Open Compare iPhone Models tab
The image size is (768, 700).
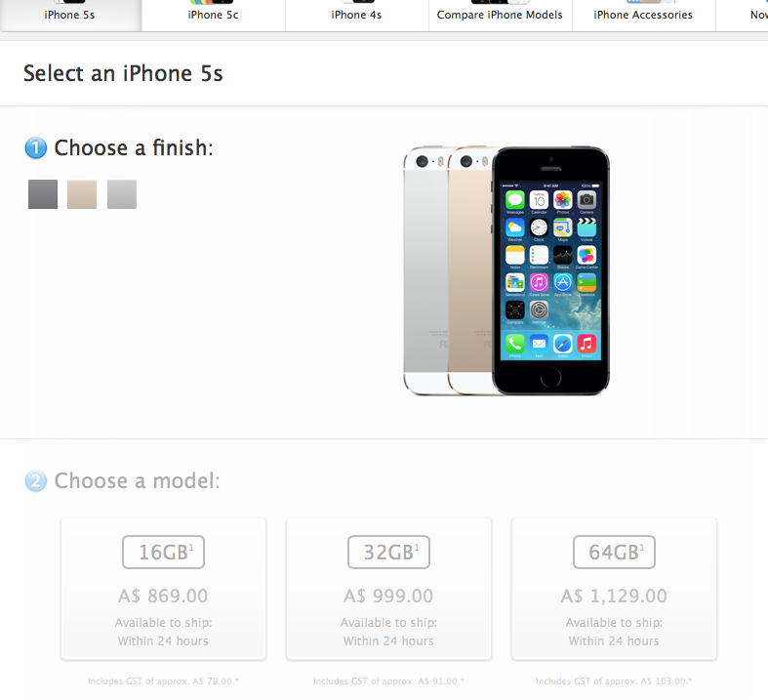click(x=500, y=16)
